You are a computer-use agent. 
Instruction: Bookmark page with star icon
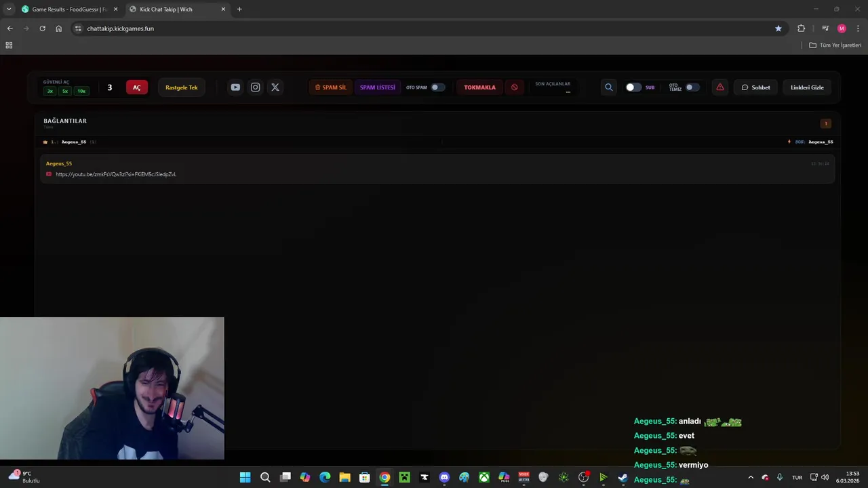(x=778, y=28)
